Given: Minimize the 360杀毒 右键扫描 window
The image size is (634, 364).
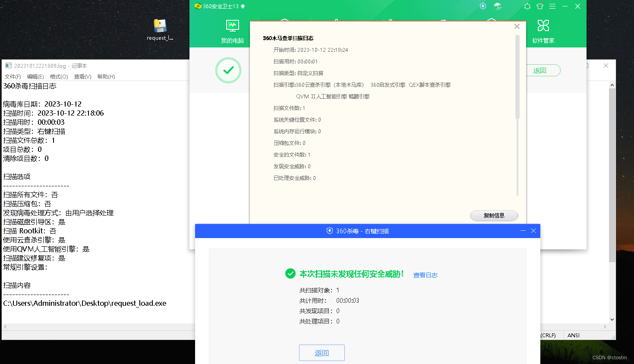Looking at the screenshot, I should pos(523,231).
